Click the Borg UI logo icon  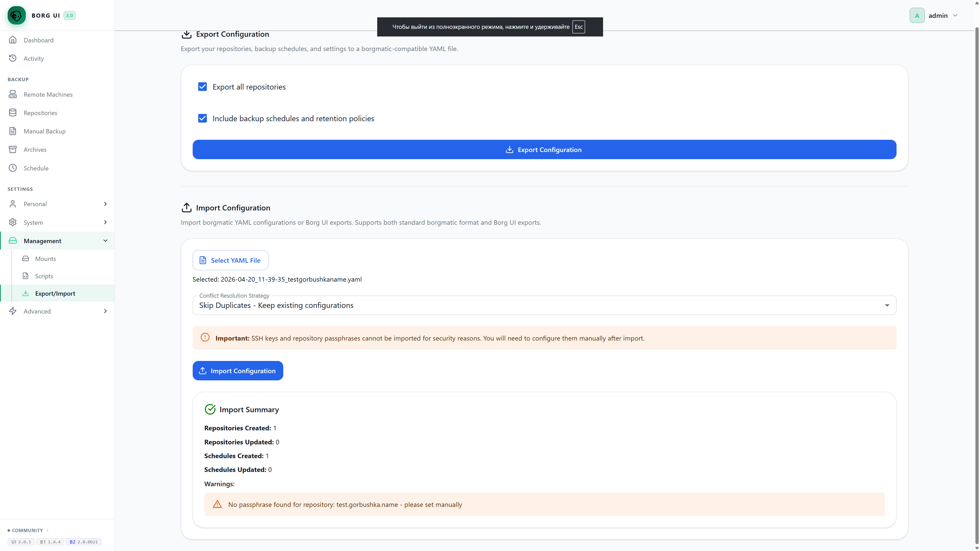click(x=16, y=15)
